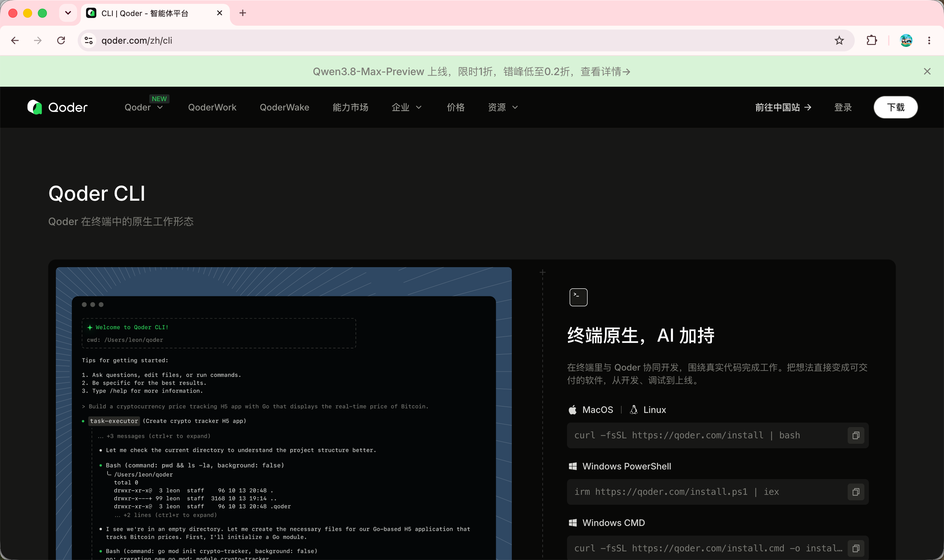This screenshot has height=560, width=944.
Task: Click the 终端原生，AI 加持 heading
Action: pos(641,336)
